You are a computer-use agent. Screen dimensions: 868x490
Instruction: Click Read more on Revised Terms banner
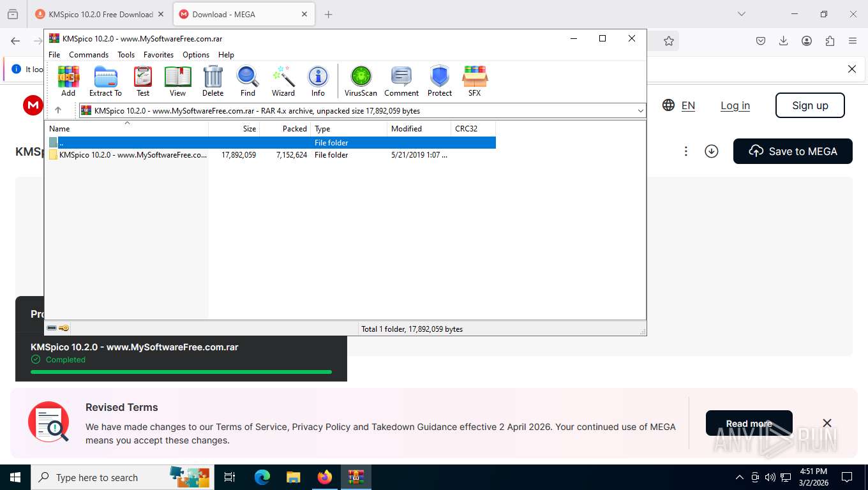[x=749, y=423]
